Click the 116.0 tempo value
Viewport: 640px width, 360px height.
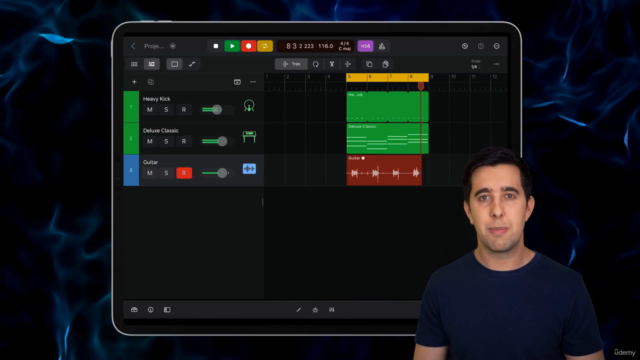point(325,46)
